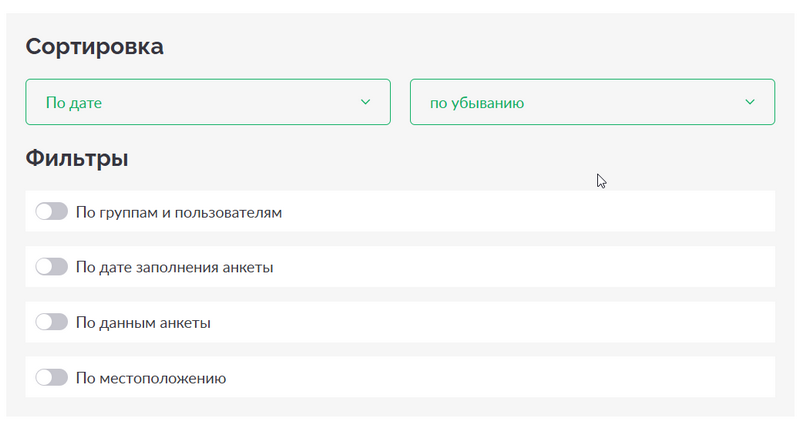Open the по убыванию sort order dropdown
The image size is (800, 429).
tap(592, 102)
